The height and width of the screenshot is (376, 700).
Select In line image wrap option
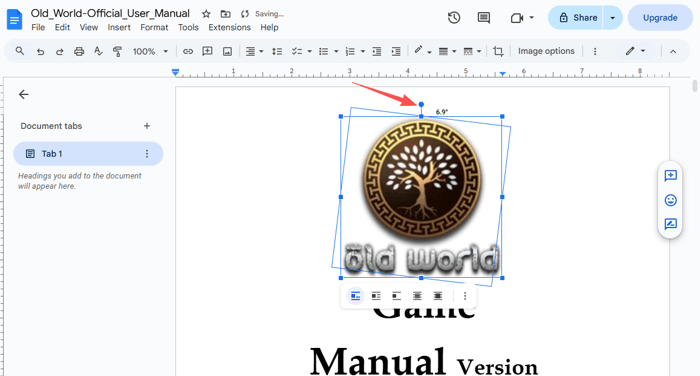[x=355, y=296]
